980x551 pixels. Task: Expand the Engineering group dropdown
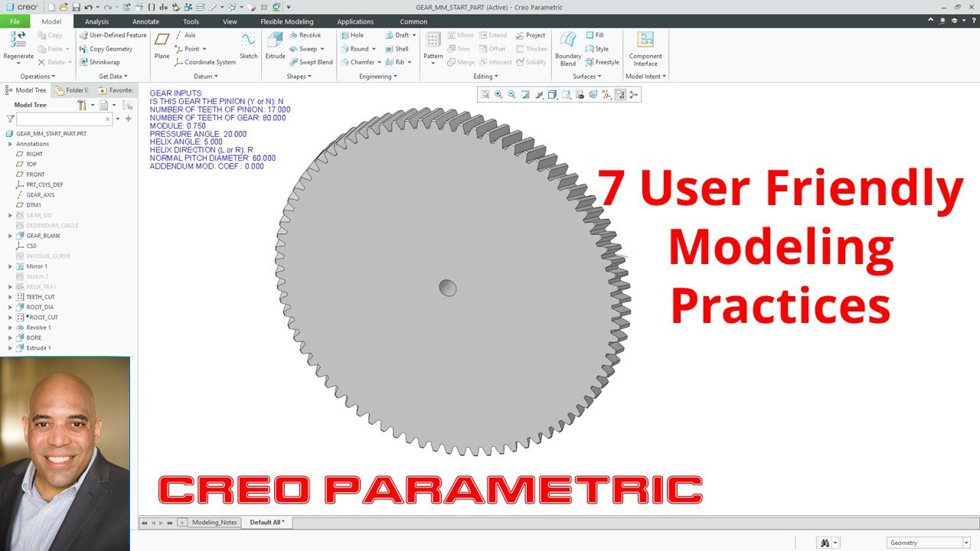point(378,77)
